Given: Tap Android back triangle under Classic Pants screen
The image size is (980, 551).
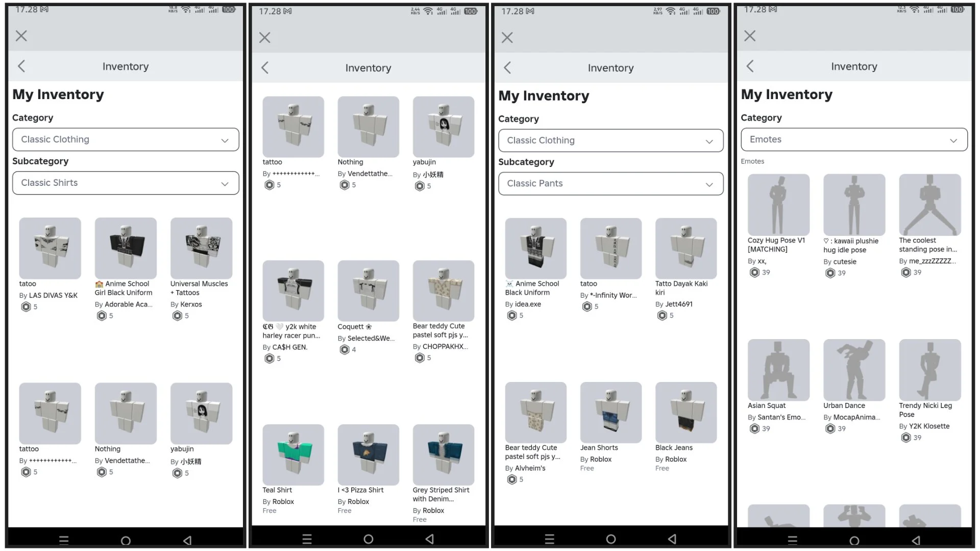Looking at the screenshot, I should pos(672,539).
